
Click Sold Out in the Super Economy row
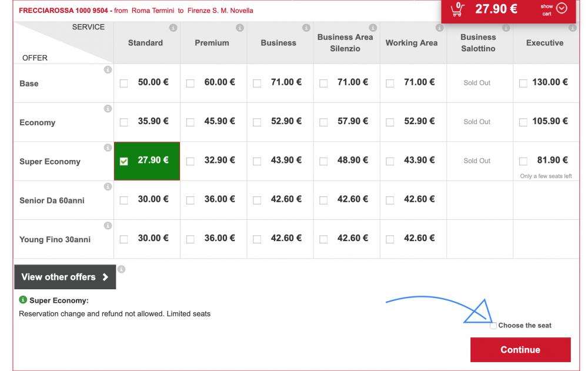pos(477,161)
